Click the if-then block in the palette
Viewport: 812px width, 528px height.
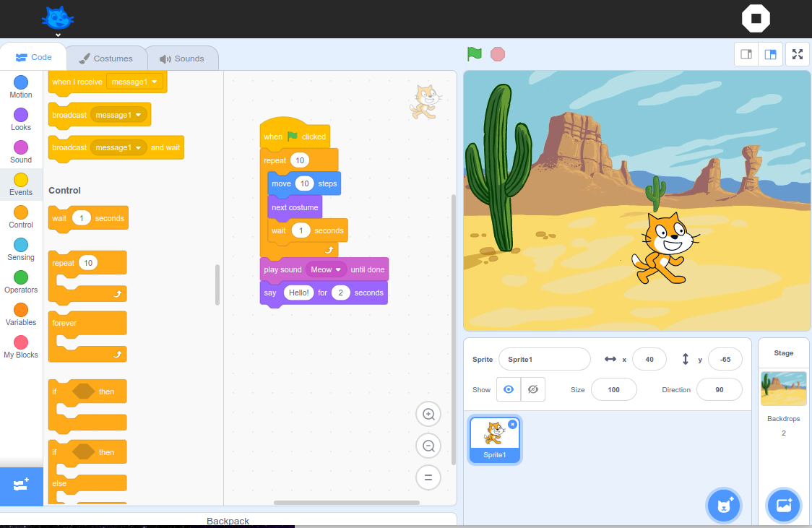coord(87,406)
